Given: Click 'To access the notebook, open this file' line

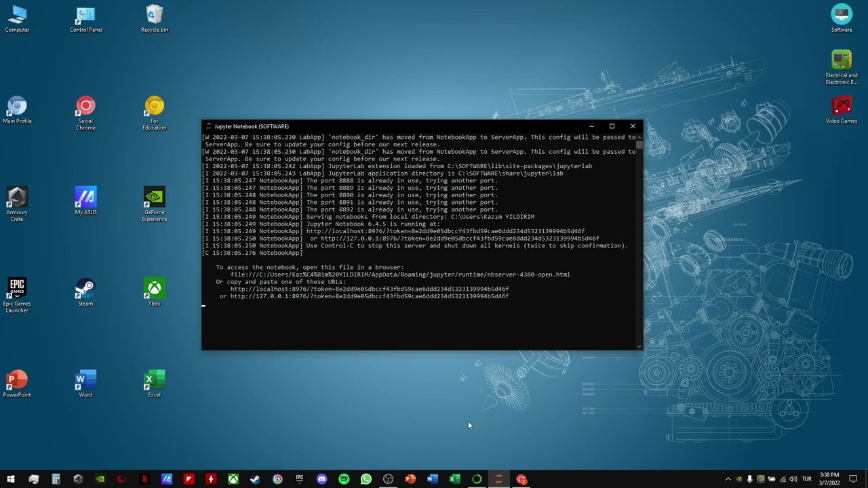Looking at the screenshot, I should tap(310, 267).
